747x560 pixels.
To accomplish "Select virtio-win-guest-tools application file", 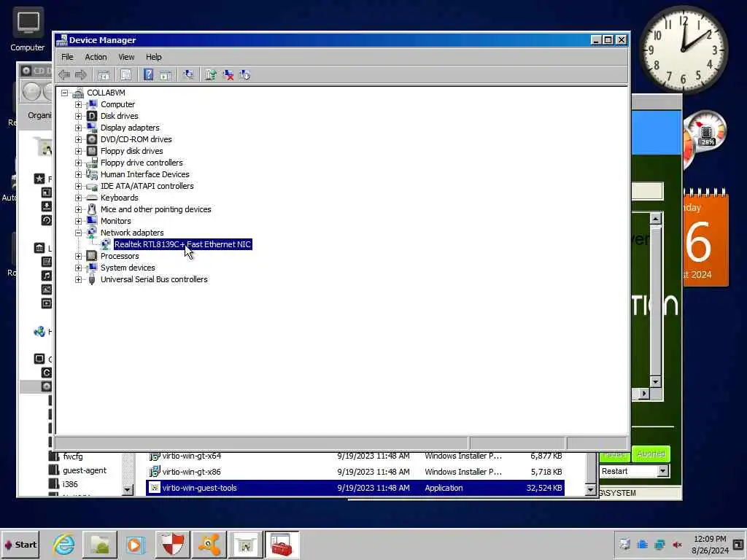I will click(x=355, y=488).
